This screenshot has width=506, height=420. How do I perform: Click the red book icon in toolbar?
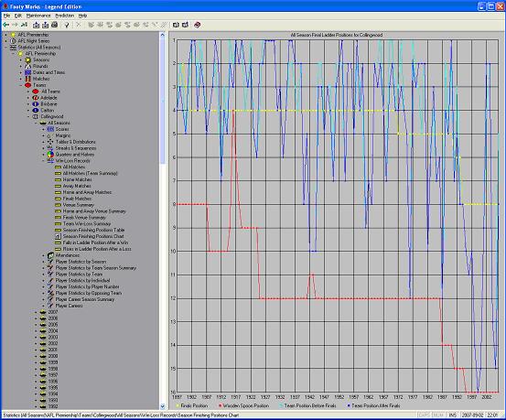(197, 25)
